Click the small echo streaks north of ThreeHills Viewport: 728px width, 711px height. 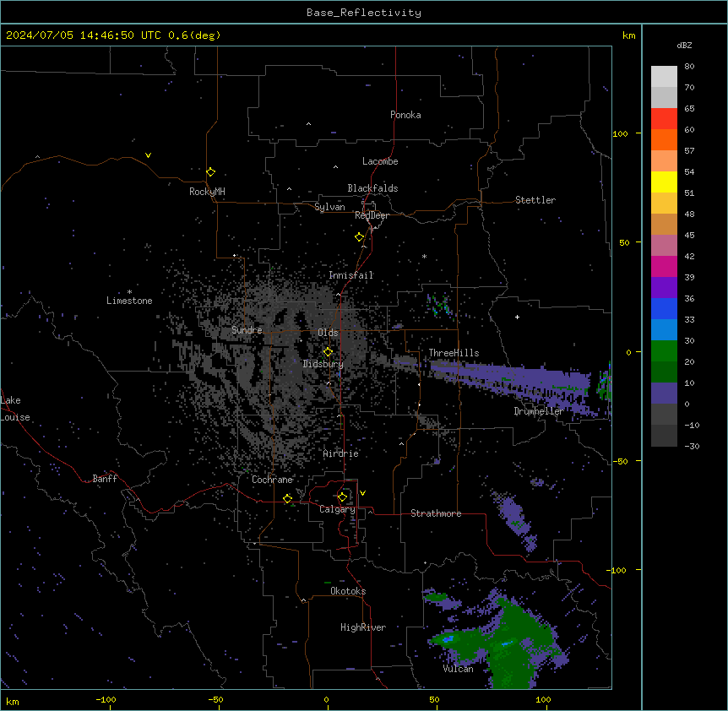pos(439,305)
